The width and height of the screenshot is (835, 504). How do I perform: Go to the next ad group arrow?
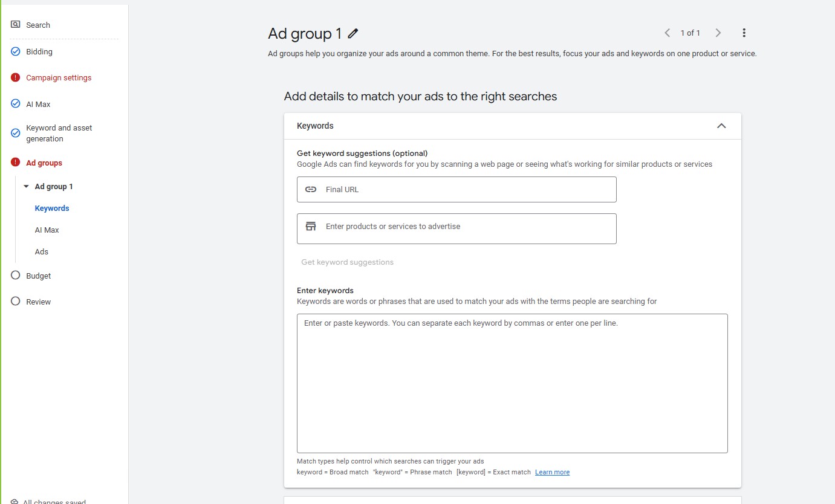coord(718,33)
